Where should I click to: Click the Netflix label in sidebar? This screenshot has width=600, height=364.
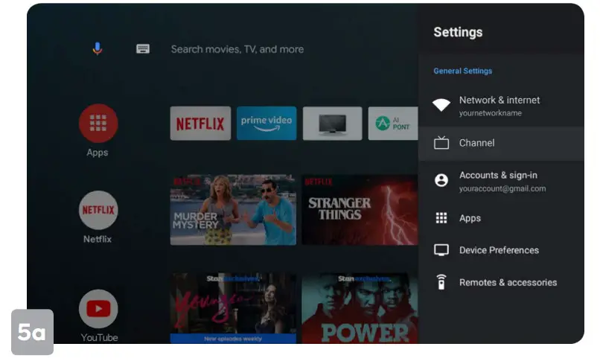click(98, 239)
